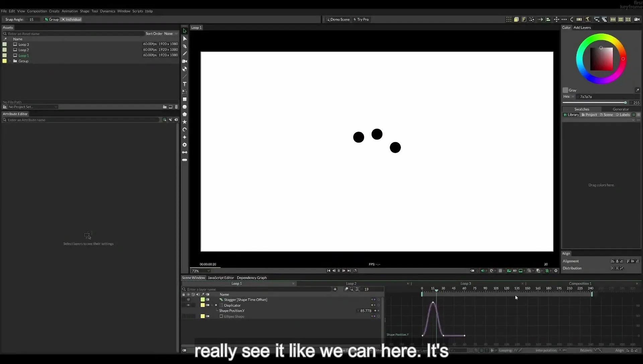This screenshot has width=643, height=364.
Task: Activate the Camera tool in the toolbar
Action: [x=185, y=61]
